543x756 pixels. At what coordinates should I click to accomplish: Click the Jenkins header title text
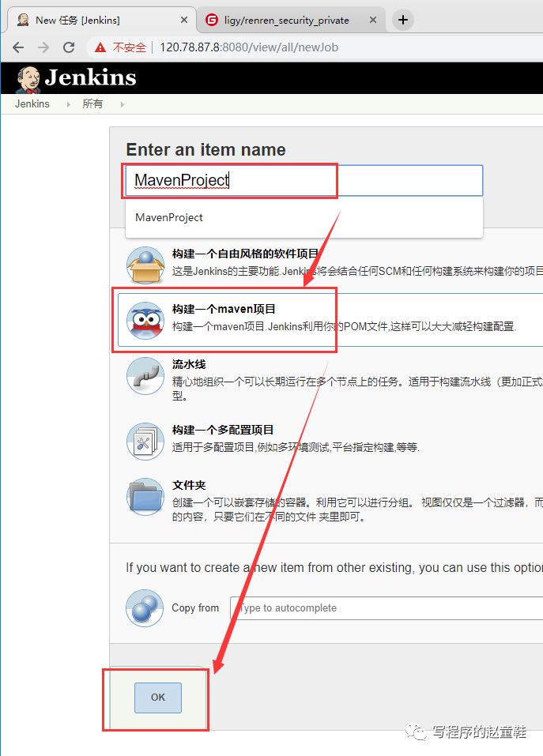[90, 77]
